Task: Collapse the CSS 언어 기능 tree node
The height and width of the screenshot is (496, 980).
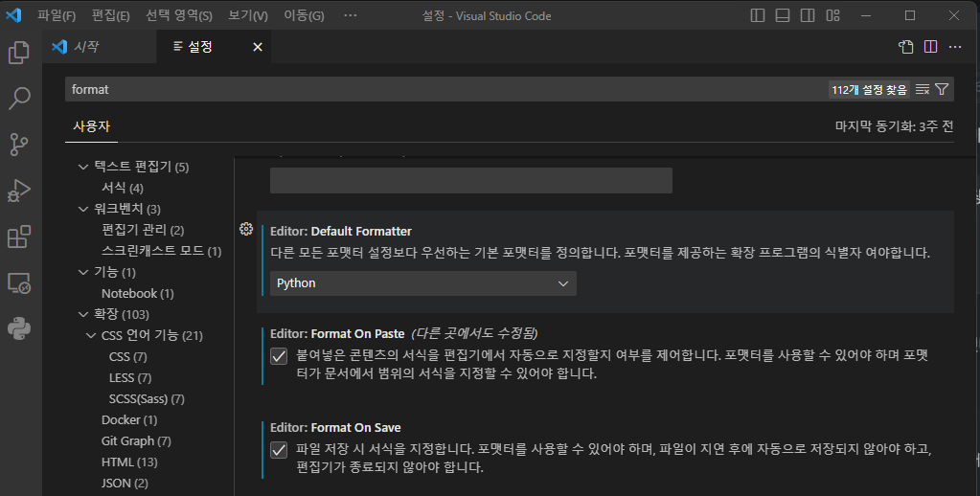Action: (x=91, y=335)
